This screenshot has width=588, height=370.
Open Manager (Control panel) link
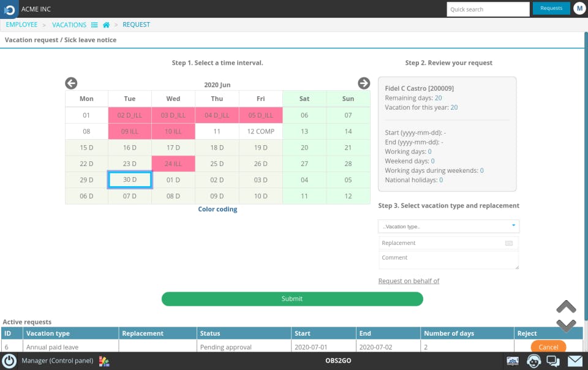(58, 361)
